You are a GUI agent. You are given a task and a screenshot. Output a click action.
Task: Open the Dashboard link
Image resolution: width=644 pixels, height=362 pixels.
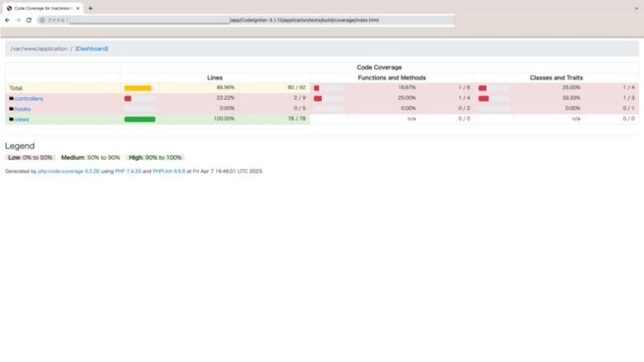click(91, 49)
